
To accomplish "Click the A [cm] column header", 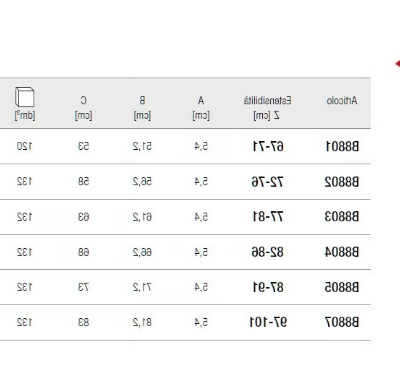I will click(201, 108).
